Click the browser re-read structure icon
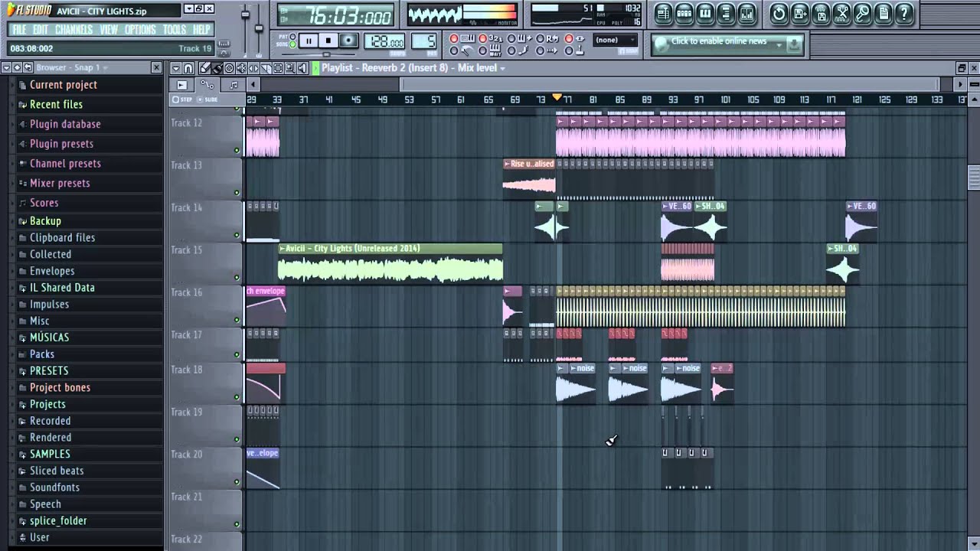Screen dimensions: 980x551 [28, 67]
